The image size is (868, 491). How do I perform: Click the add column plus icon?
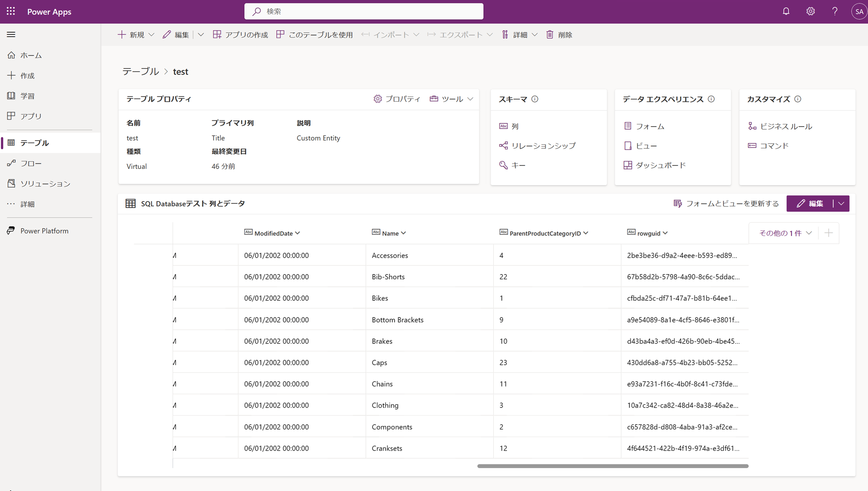(x=828, y=233)
